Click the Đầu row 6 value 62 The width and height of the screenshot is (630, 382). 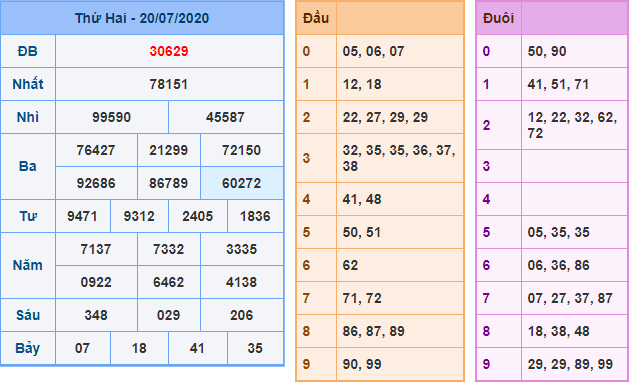[350, 265]
